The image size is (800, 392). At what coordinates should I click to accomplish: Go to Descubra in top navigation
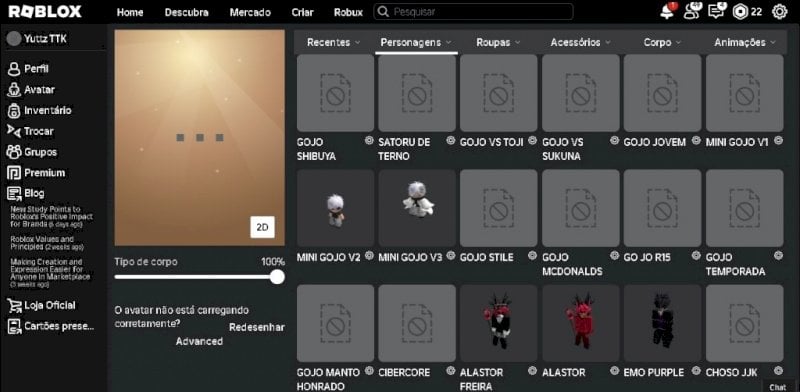[186, 12]
